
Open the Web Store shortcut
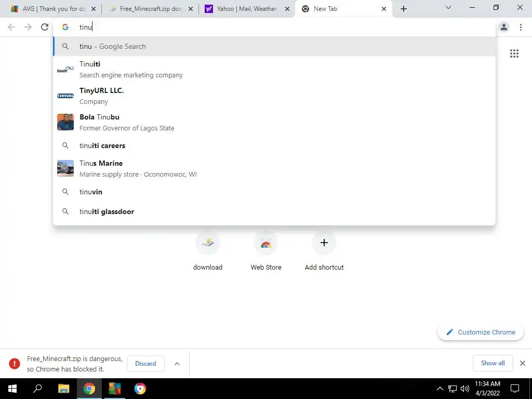point(266,251)
